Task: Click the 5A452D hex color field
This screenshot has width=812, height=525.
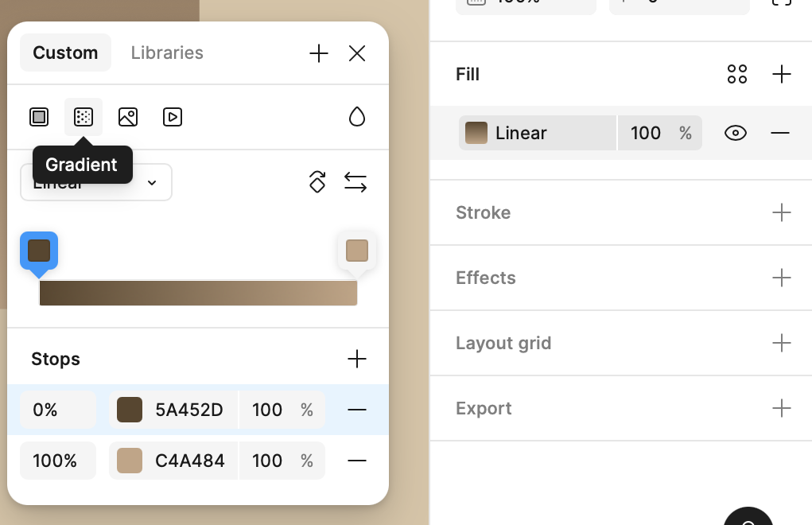Action: 189,410
